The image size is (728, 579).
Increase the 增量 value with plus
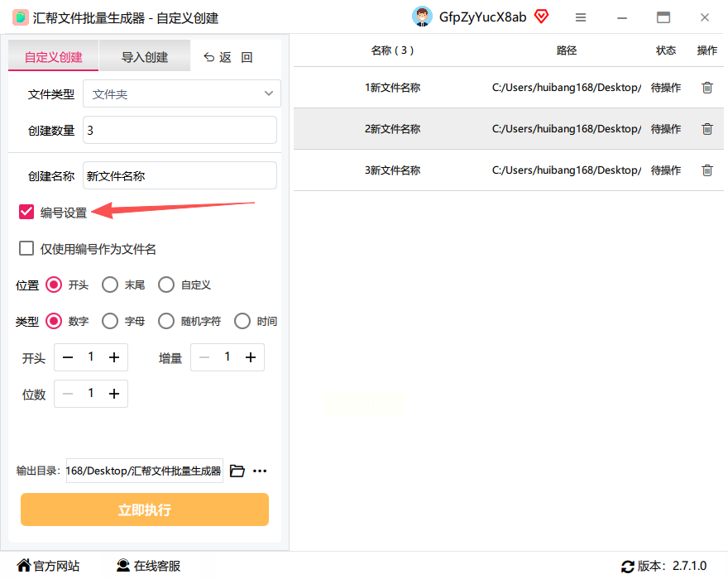pos(251,357)
